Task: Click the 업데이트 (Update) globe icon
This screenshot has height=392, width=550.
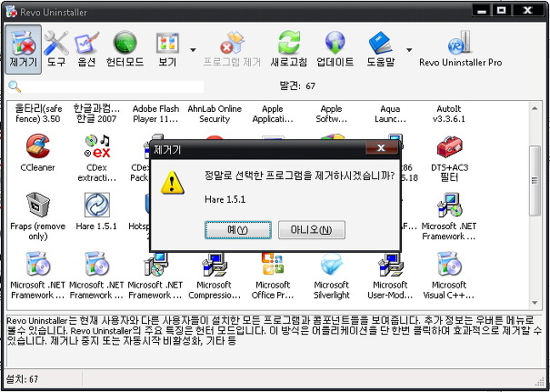Action: (335, 49)
